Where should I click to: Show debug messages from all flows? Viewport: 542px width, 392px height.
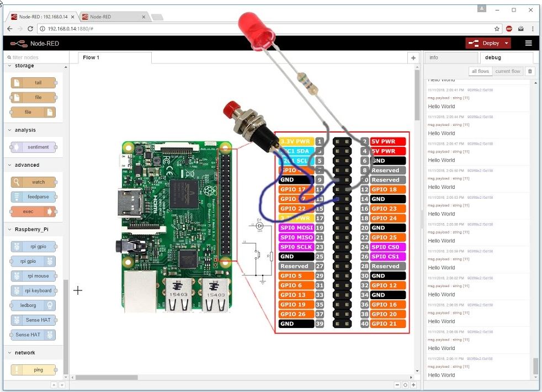480,71
